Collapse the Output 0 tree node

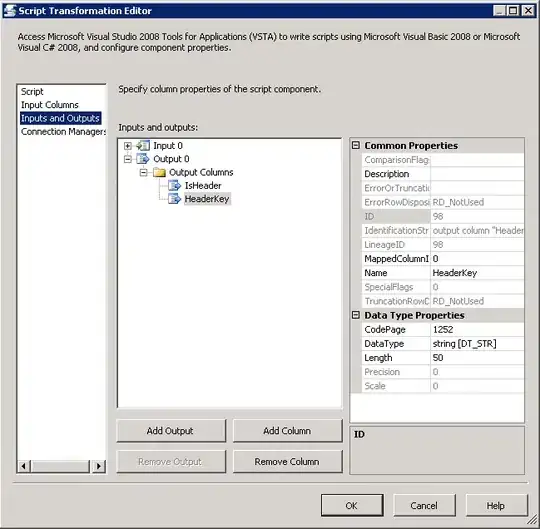pos(127,159)
